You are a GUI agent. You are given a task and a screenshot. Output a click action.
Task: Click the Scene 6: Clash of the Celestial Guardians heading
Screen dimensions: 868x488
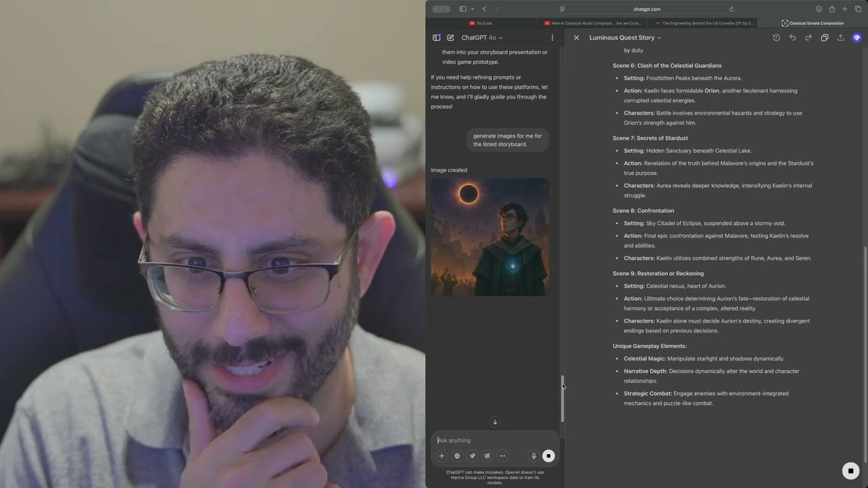(667, 66)
